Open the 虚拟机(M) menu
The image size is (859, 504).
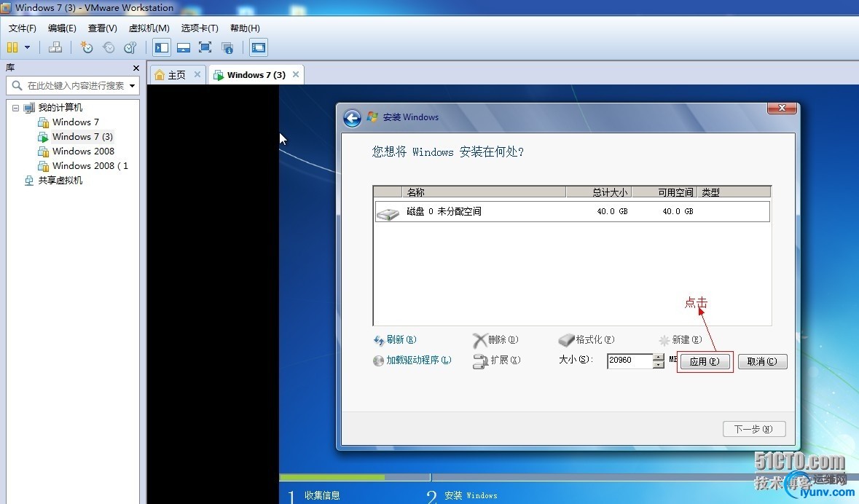pyautogui.click(x=149, y=28)
